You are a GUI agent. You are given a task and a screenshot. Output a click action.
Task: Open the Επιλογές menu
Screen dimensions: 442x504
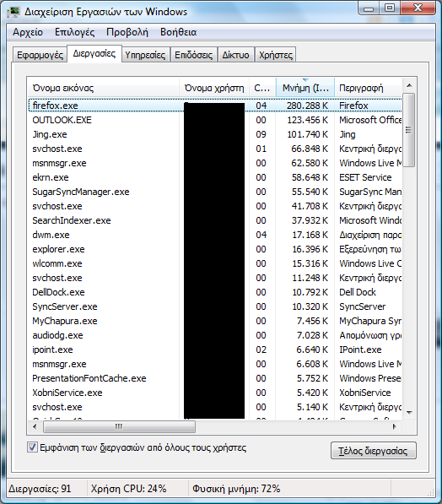tap(74, 32)
